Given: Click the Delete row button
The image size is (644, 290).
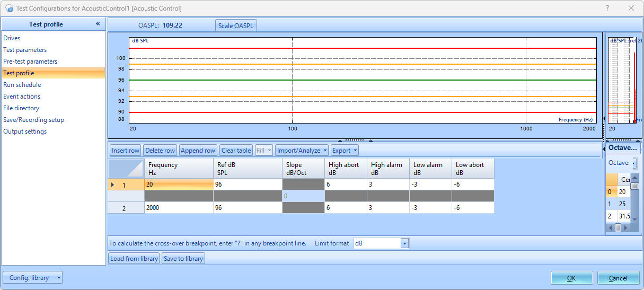Looking at the screenshot, I should (160, 151).
